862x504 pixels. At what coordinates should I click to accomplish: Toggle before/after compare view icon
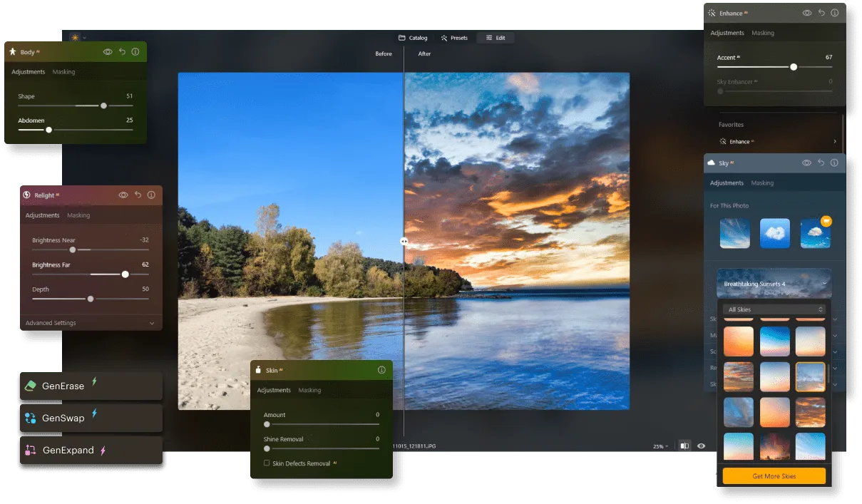(684, 446)
